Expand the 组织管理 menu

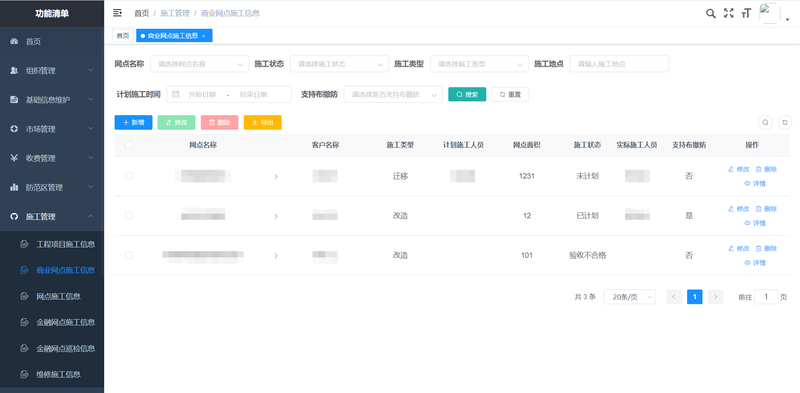coord(52,71)
